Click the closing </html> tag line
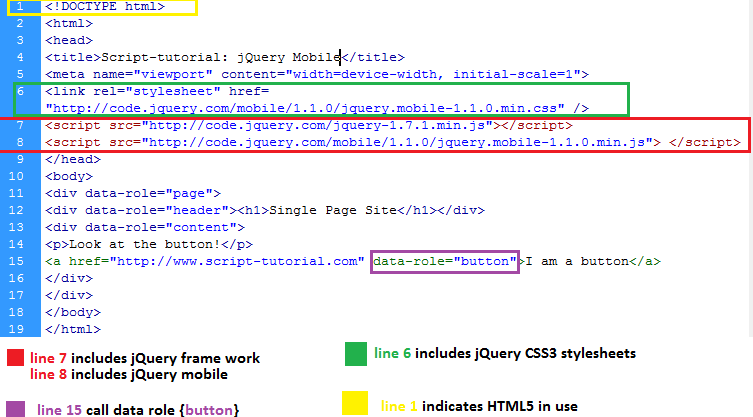Screen dimensions: 753x417 tap(73, 330)
